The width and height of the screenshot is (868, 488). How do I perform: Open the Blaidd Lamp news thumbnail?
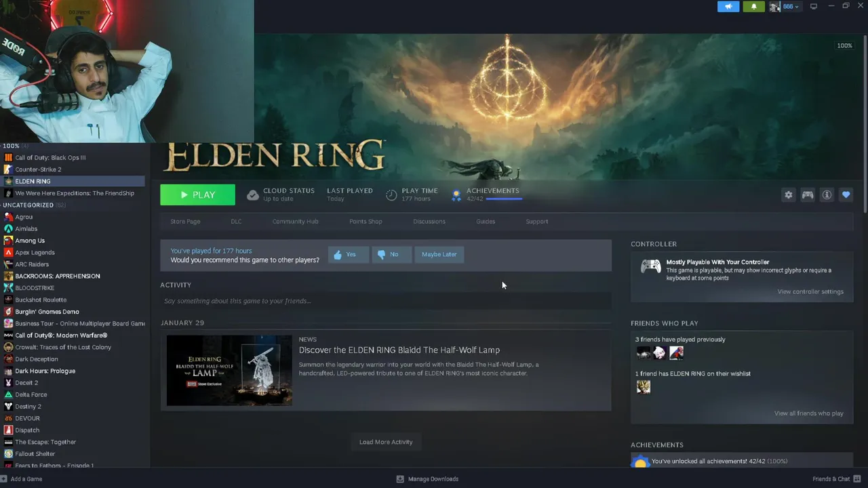coord(229,370)
